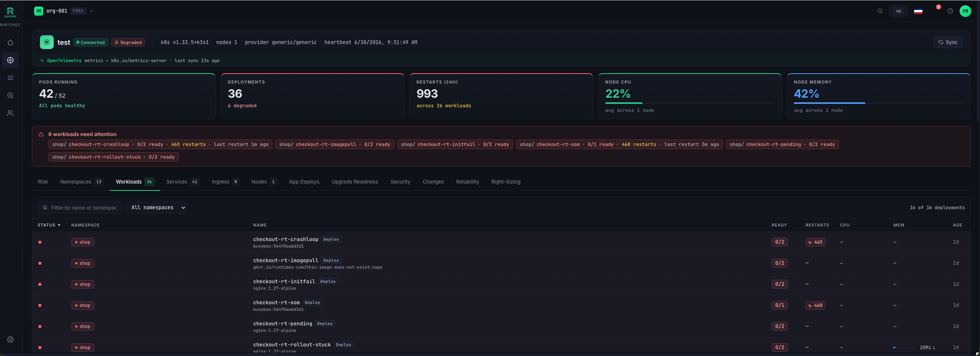Switch to the Risk tab
The image size is (980, 356).
(43, 182)
